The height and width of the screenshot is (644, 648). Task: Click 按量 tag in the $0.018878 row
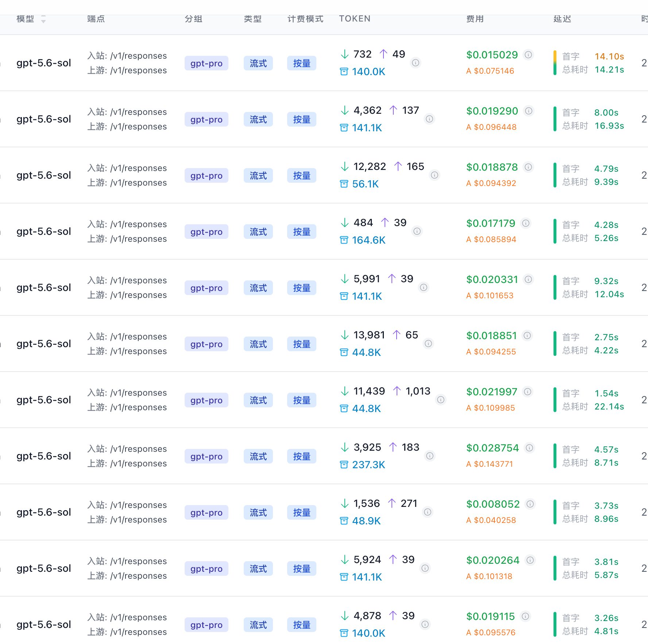tap(302, 175)
